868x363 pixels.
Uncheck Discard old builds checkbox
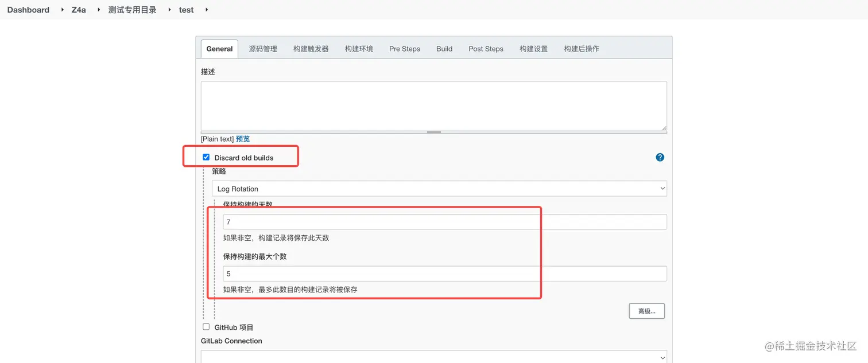coord(206,157)
